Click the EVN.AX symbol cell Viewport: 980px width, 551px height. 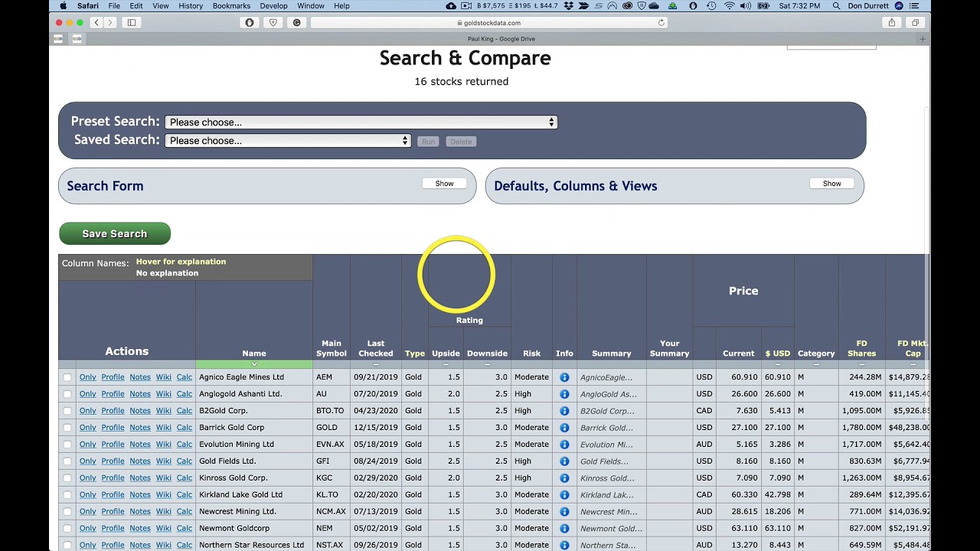coord(330,445)
